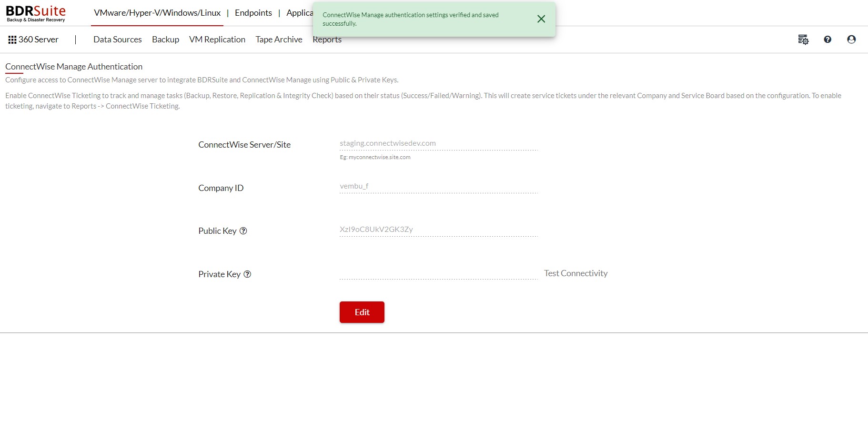The height and width of the screenshot is (430, 868).
Task: Open the 360 Server app grid
Action: tap(12, 40)
